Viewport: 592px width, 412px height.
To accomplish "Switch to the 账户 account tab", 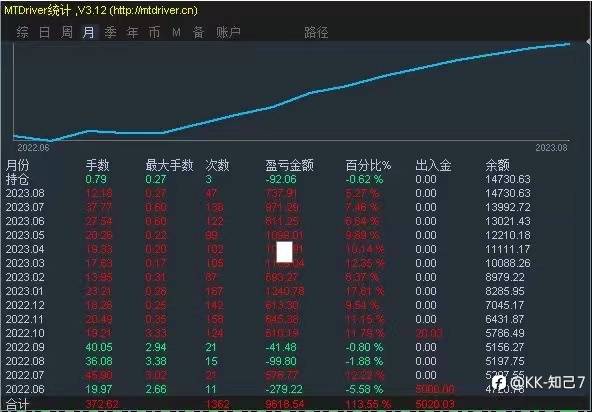I will point(228,32).
